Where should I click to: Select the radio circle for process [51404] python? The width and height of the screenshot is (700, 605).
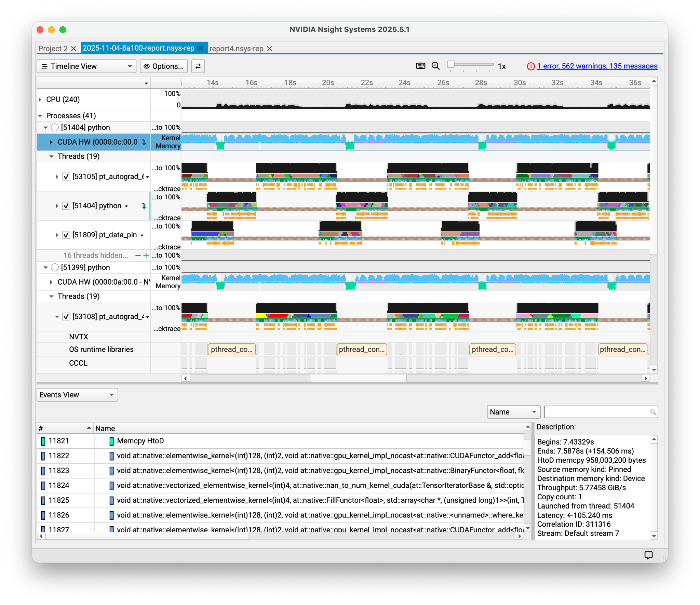click(x=55, y=127)
